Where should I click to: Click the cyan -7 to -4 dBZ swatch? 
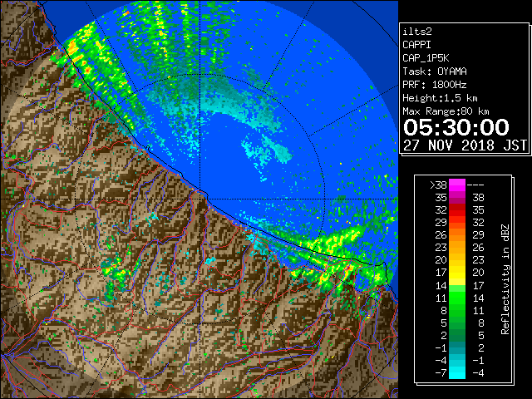pos(457,373)
